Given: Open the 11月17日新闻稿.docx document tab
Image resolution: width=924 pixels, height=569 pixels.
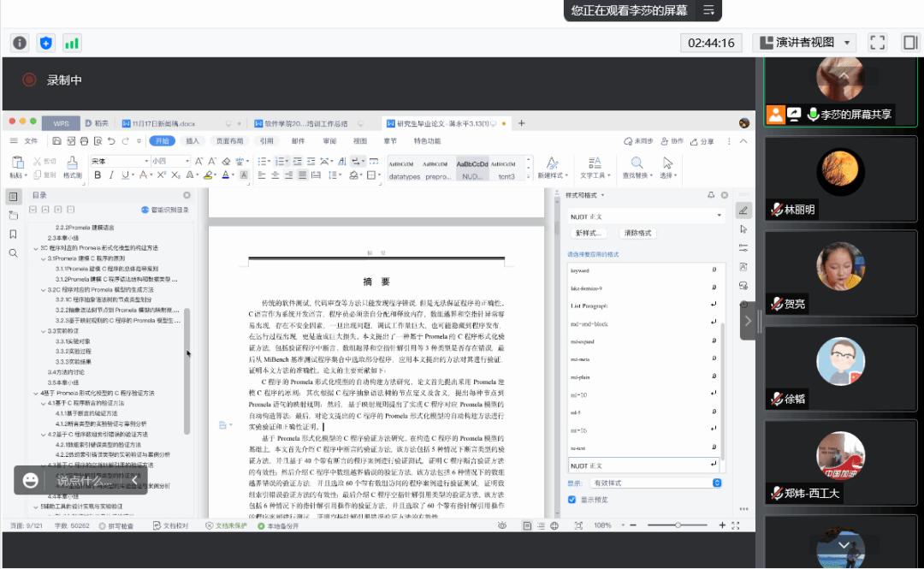Looking at the screenshot, I should point(163,123).
